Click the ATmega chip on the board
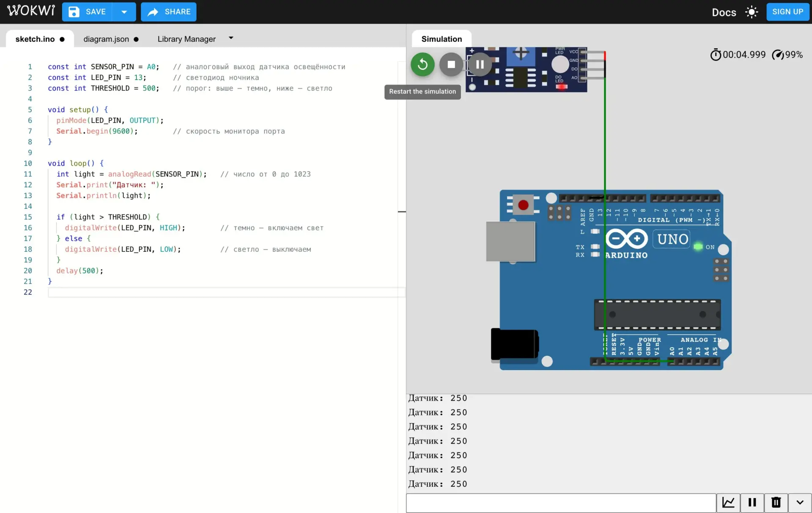Image resolution: width=812 pixels, height=513 pixels. (657, 314)
